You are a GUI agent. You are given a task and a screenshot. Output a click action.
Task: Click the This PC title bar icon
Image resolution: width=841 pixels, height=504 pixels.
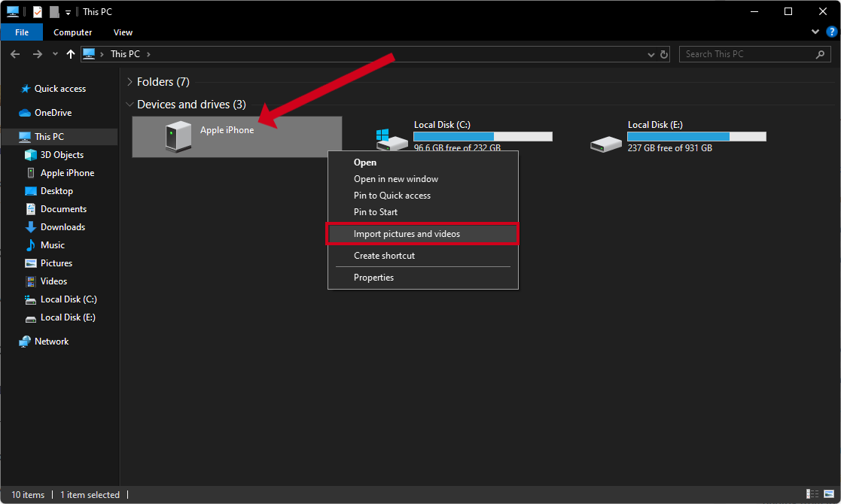click(13, 11)
